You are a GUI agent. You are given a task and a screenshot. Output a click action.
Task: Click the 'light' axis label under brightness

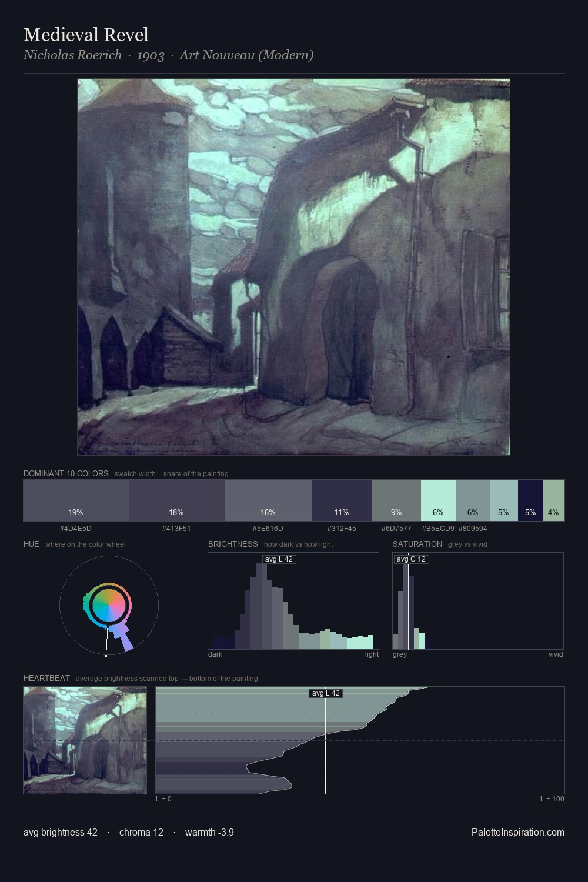372,654
